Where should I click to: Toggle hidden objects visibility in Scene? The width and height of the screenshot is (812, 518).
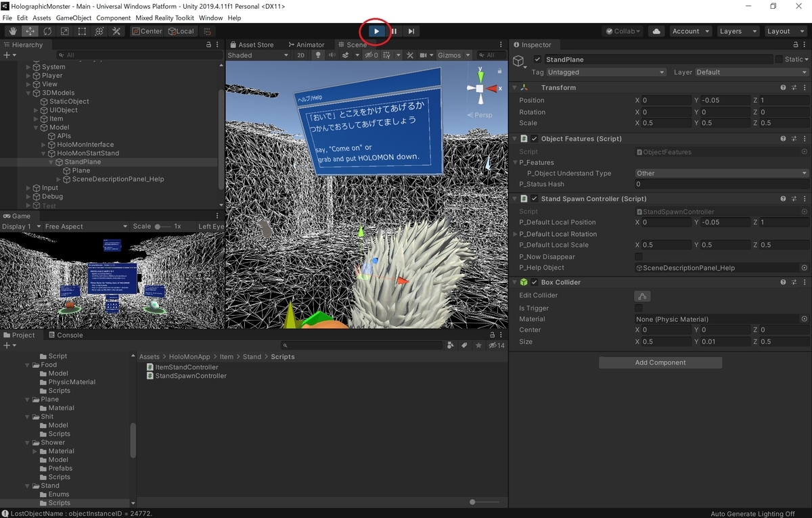[x=371, y=55]
